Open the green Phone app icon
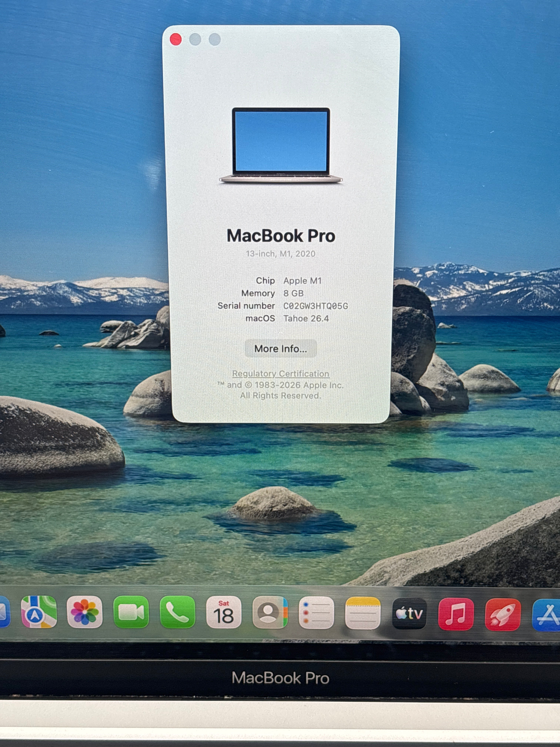The image size is (560, 747). click(x=177, y=612)
